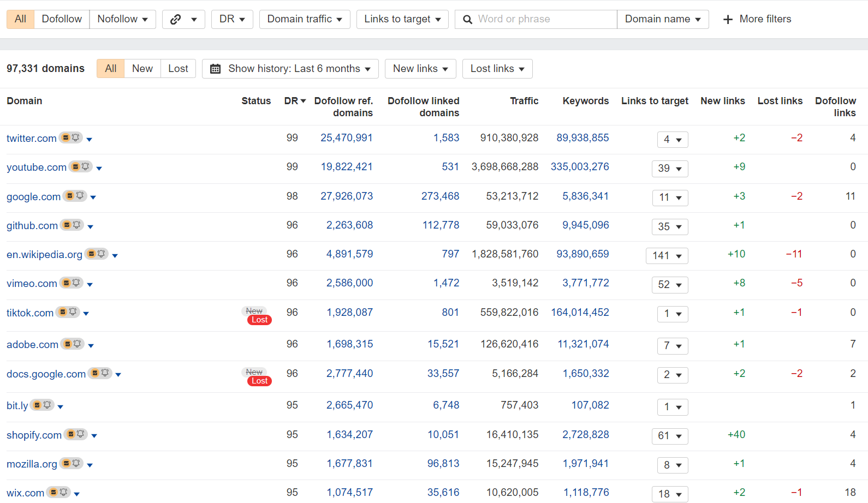Open the Nofollow filter dropdown
Viewport: 868px width, 503px height.
pyautogui.click(x=122, y=19)
